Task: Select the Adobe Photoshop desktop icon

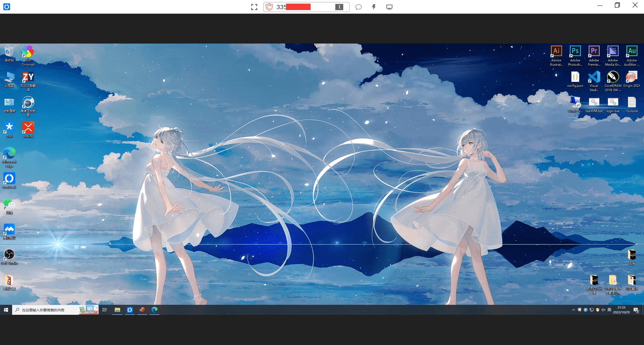Action: (x=575, y=56)
